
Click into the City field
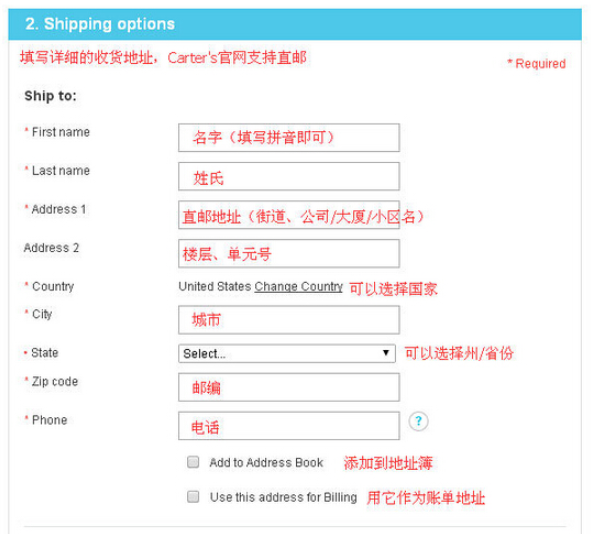289,320
